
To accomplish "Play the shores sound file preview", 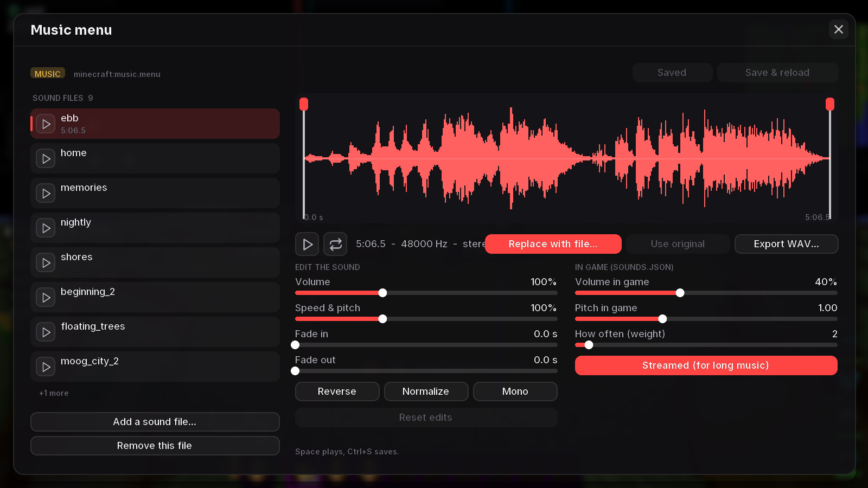I will pyautogui.click(x=46, y=263).
